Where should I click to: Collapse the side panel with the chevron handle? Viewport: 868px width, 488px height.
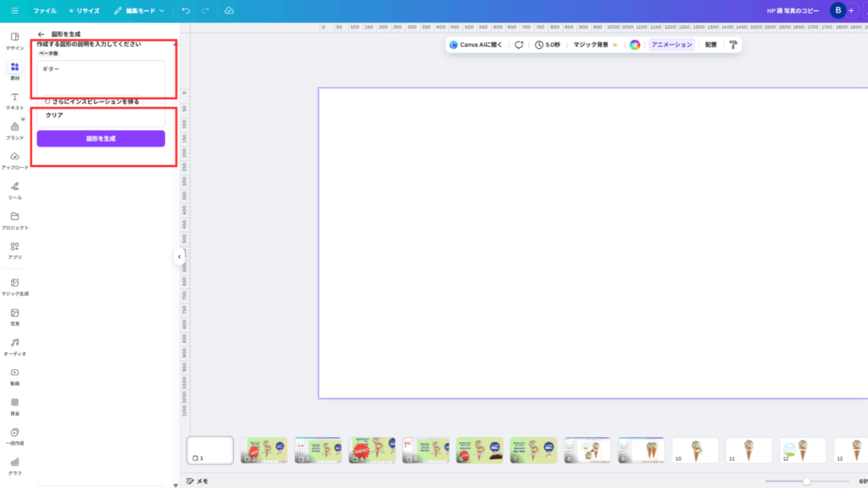pos(180,256)
